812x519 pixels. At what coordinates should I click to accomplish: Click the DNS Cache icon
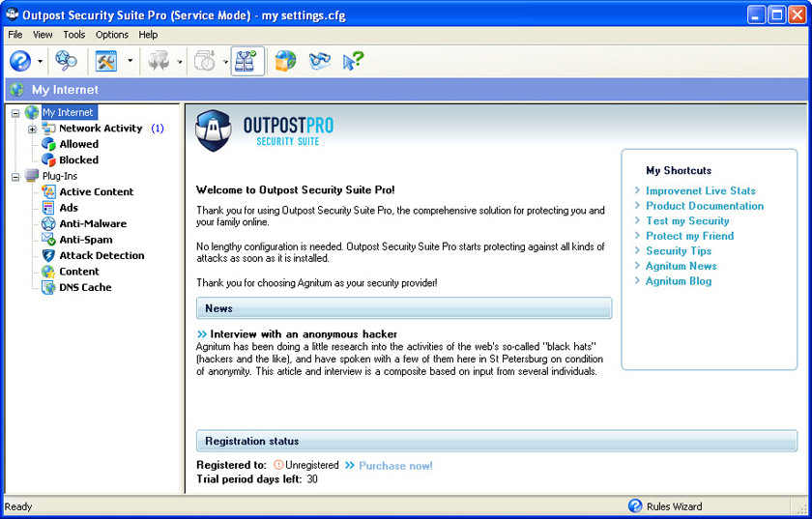(48, 287)
